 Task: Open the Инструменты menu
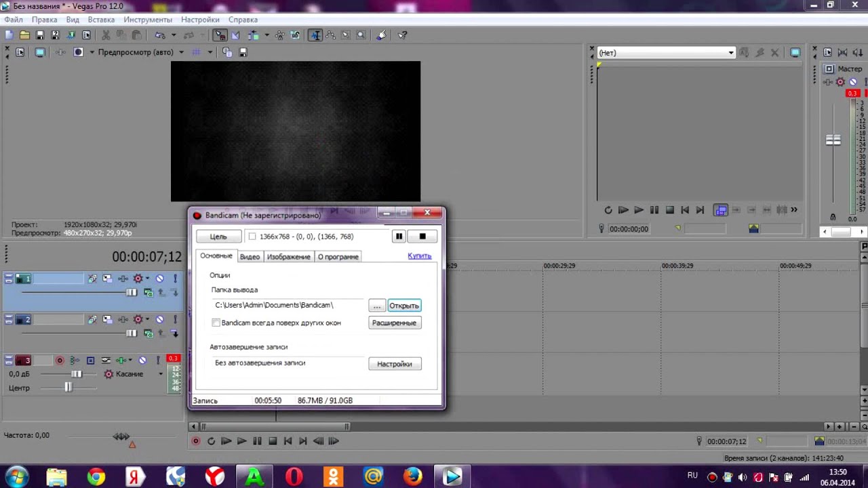tap(148, 20)
